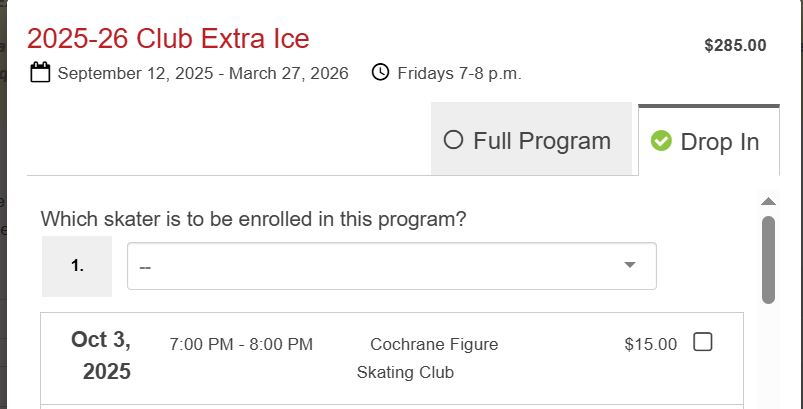
Task: Click the dropdown arrow in the skater field
Action: (x=630, y=265)
